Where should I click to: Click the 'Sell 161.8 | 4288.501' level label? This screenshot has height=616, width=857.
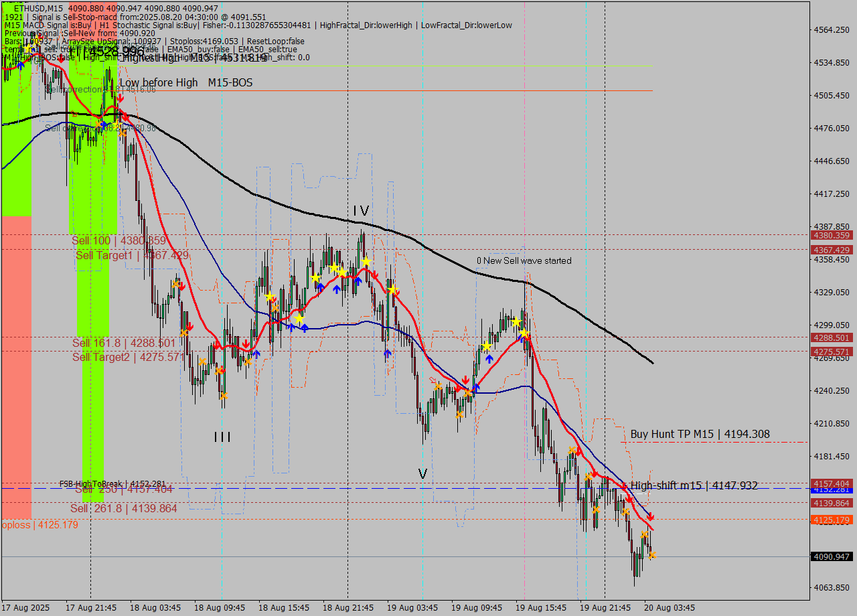point(124,343)
